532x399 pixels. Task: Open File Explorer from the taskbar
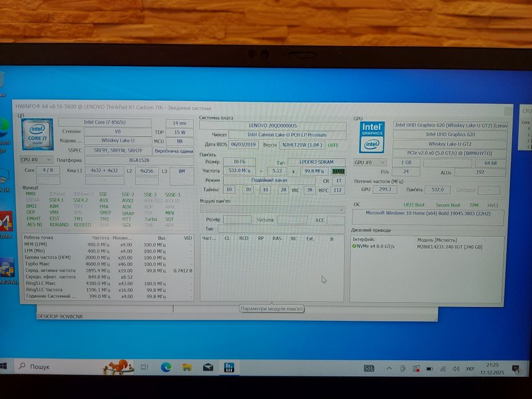click(187, 367)
